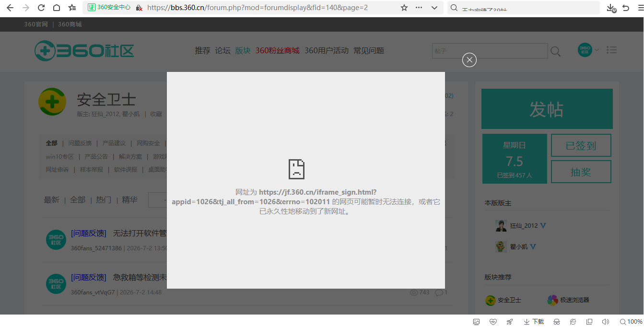Image resolution: width=644 pixels, height=327 pixels.
Task: Open 360官网 link in top bar
Action: coord(36,24)
